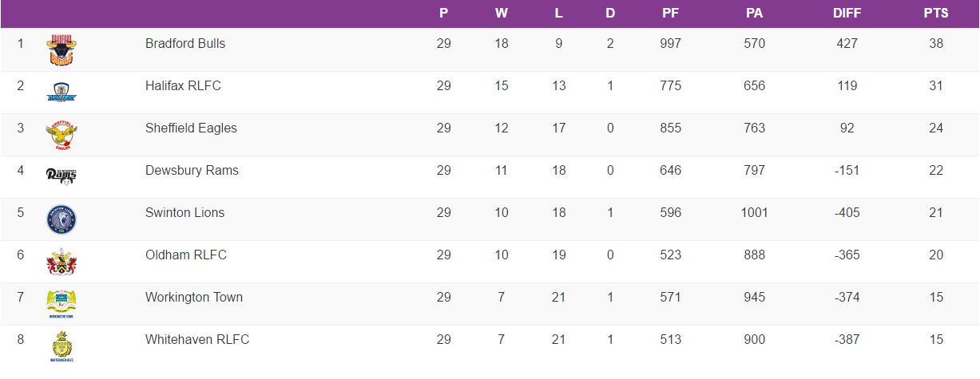980x379 pixels.
Task: Click the Swinton Lions team name
Action: (x=184, y=212)
